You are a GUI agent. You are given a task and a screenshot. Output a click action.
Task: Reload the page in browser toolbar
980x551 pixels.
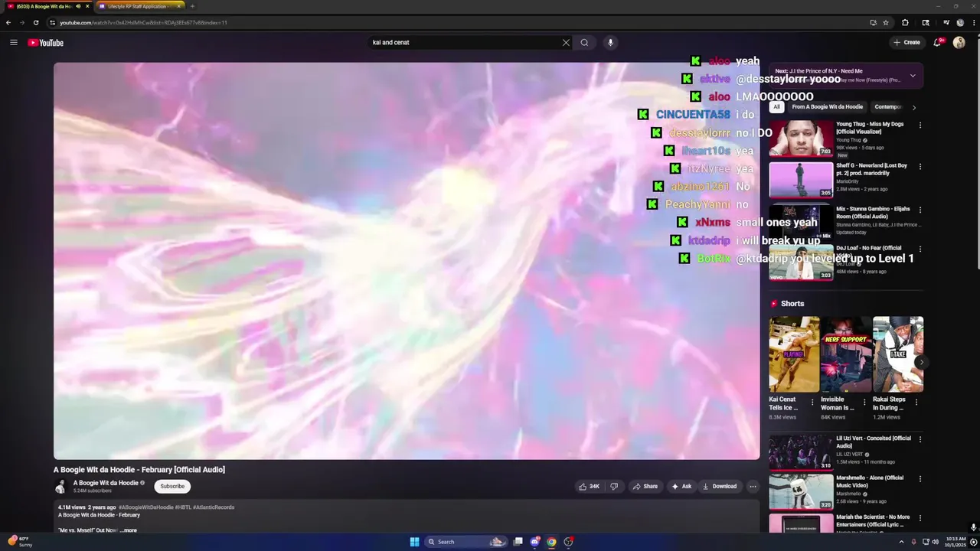coord(36,23)
